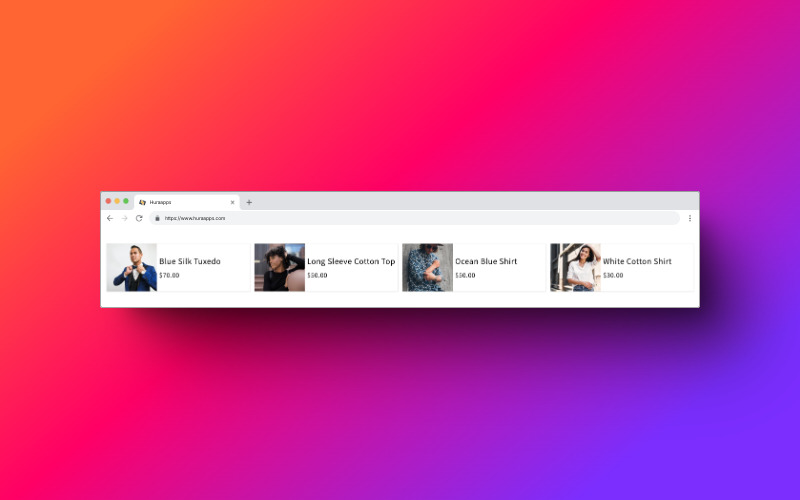Open the three-dot browser menu

click(x=689, y=218)
